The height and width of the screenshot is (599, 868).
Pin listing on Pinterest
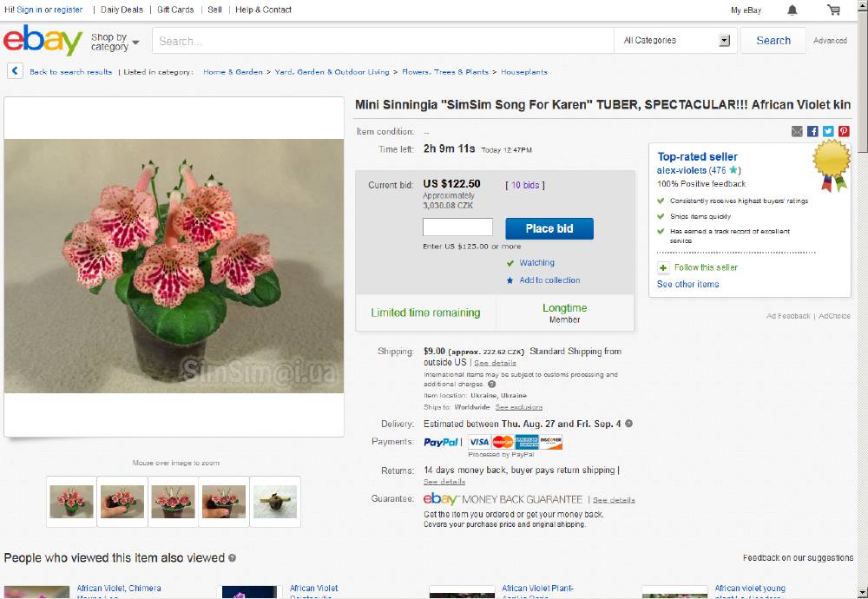click(844, 131)
